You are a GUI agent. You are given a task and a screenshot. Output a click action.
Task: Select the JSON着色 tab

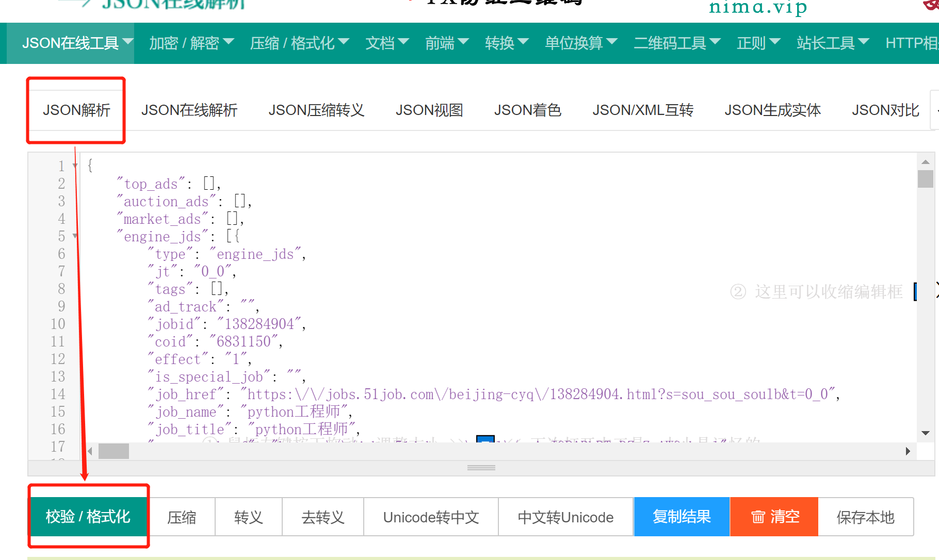coord(527,110)
